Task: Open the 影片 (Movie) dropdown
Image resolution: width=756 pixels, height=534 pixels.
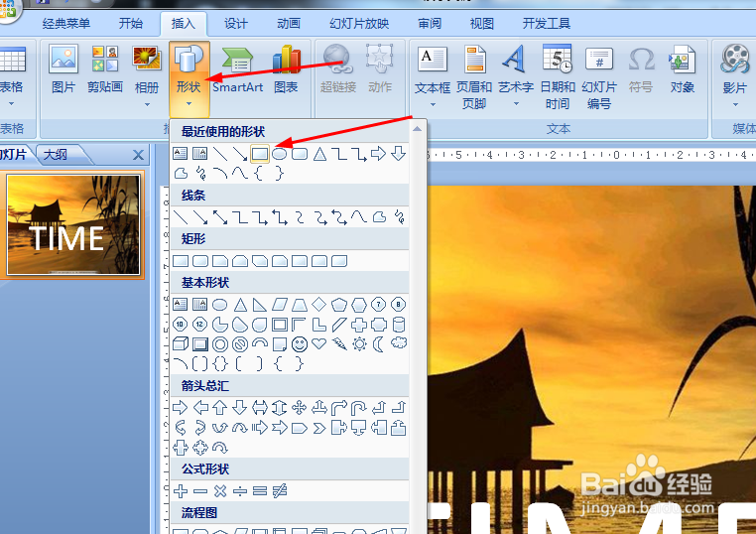Action: click(x=735, y=77)
